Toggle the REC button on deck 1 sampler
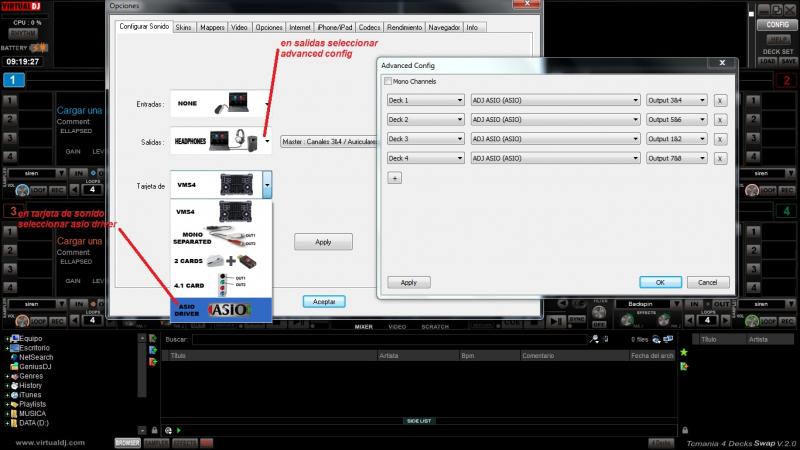The height and width of the screenshot is (450, 800). pos(57,190)
